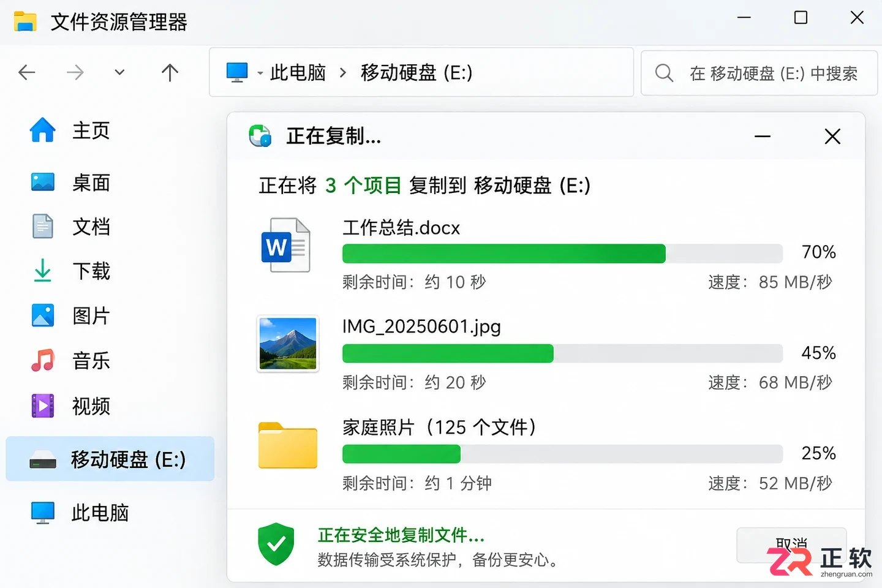Click the back navigation arrow
The image size is (882, 588).
tap(27, 73)
